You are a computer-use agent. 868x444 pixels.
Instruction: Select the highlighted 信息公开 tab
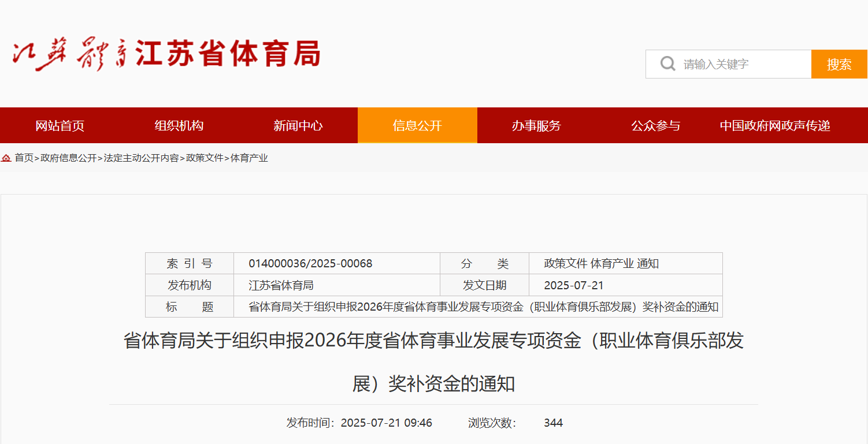point(417,126)
